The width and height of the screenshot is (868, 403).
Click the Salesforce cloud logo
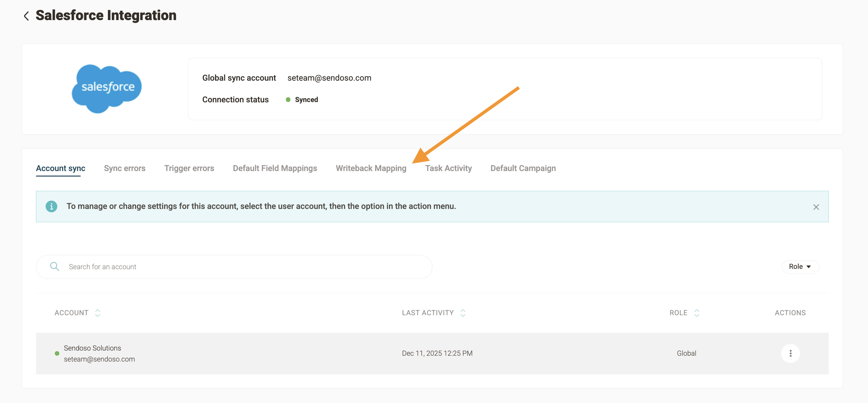pyautogui.click(x=107, y=88)
